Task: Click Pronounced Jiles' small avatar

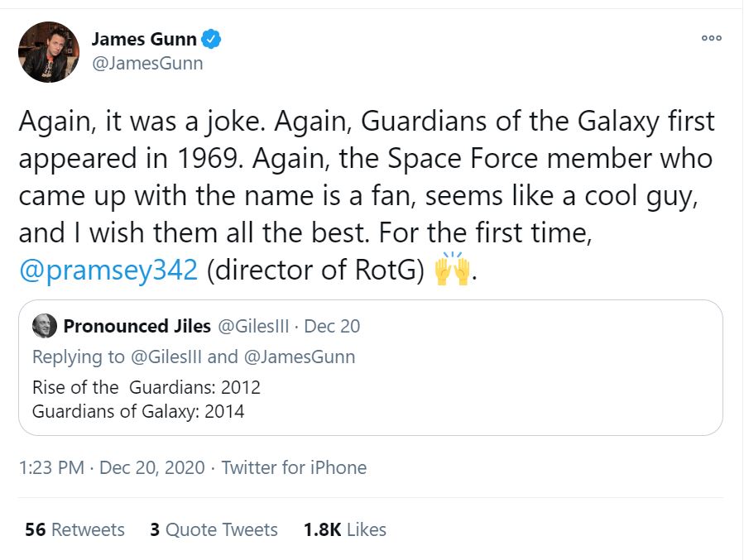Action: click(x=44, y=326)
